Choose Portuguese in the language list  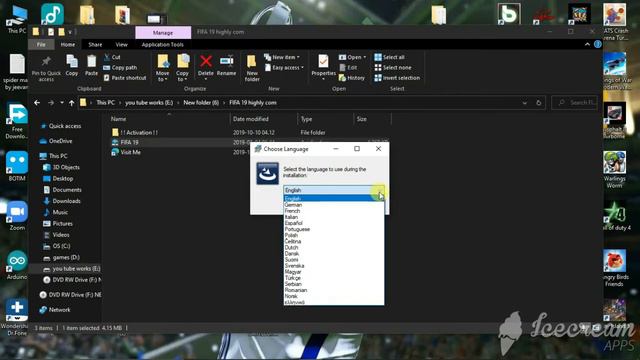[x=333, y=229]
